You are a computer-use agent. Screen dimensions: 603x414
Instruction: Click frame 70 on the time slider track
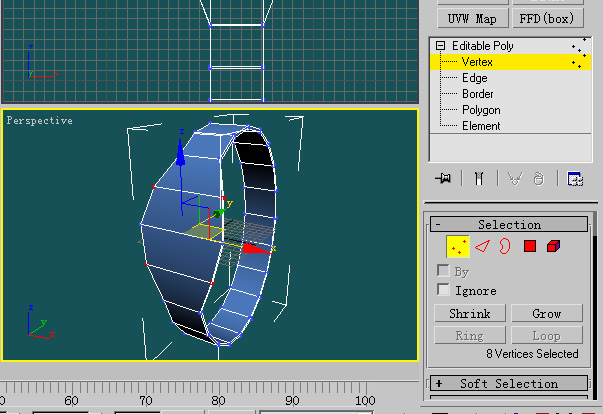pos(145,401)
